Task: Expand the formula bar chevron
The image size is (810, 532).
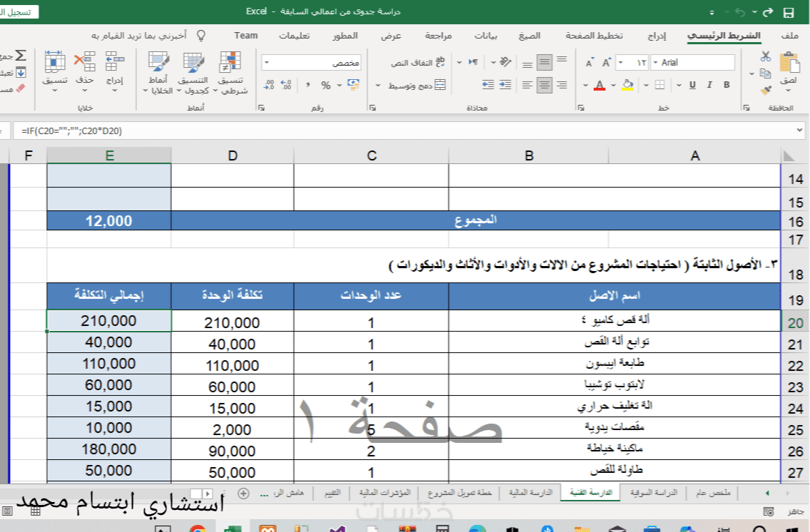Action: point(800,131)
